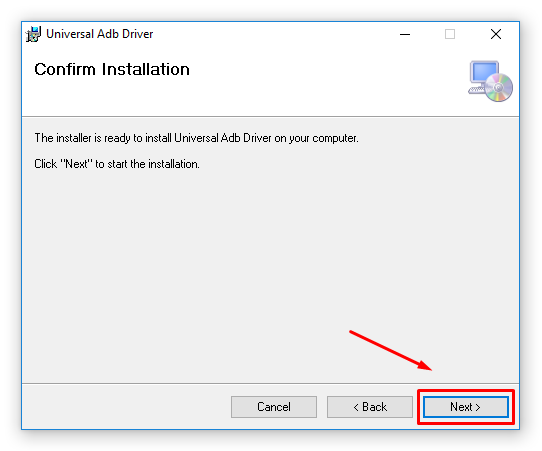Click the divider line below the header

tap(270, 116)
